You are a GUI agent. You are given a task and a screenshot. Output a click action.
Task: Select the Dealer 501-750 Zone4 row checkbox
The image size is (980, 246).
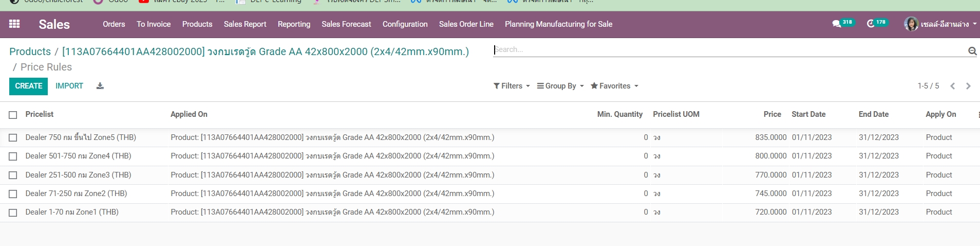tap(13, 156)
